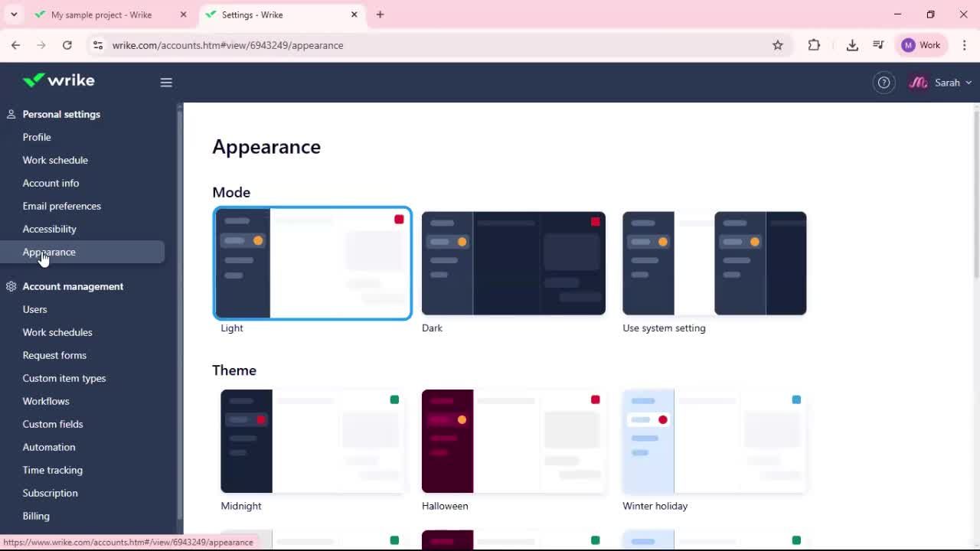Open the Work browser profile button
Viewport: 980px width, 551px height.
pyautogui.click(x=921, y=45)
